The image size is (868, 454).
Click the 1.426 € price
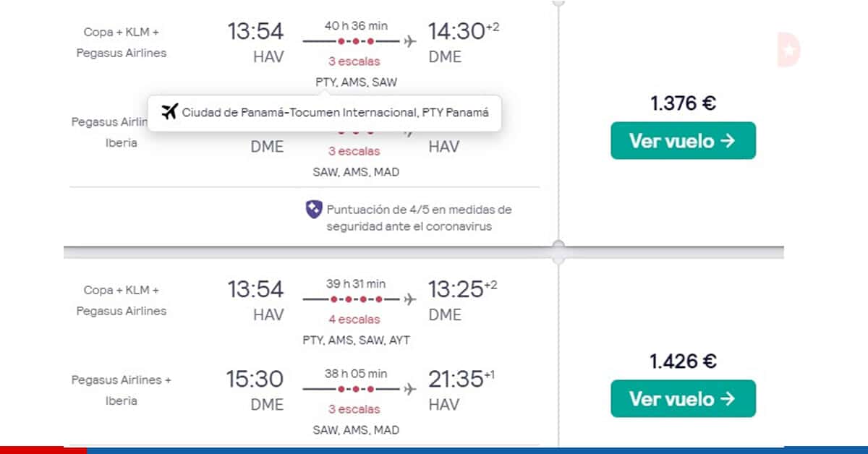point(683,361)
